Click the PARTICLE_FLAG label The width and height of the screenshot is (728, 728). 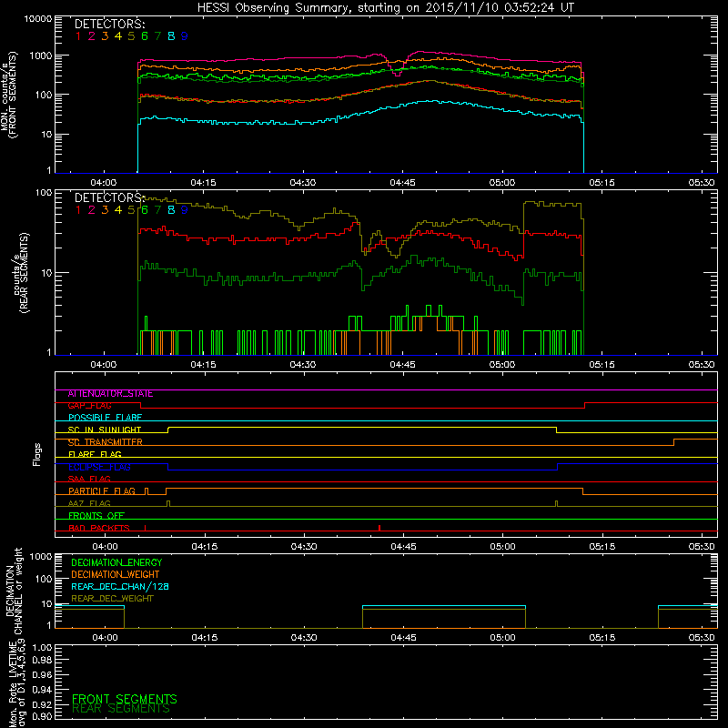(102, 491)
